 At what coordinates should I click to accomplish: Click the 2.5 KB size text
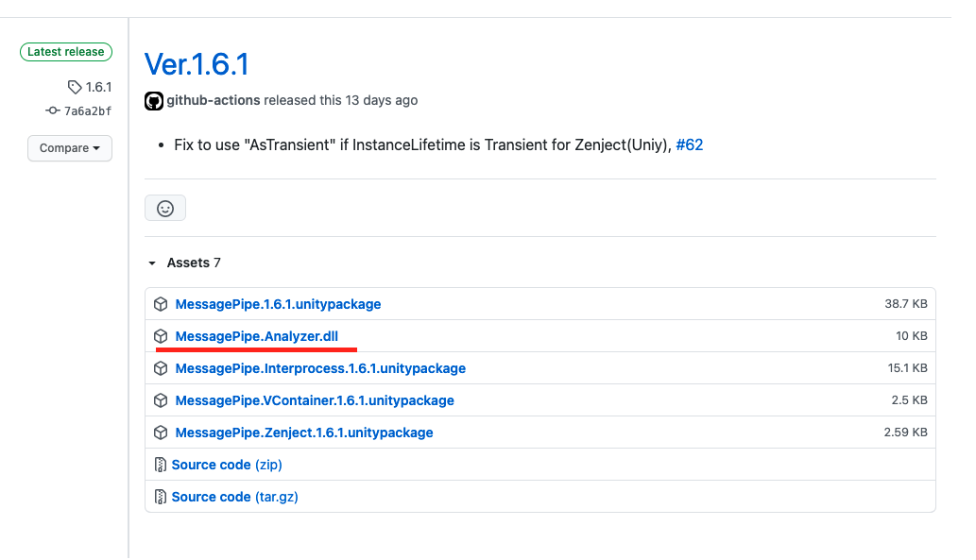pyautogui.click(x=910, y=400)
